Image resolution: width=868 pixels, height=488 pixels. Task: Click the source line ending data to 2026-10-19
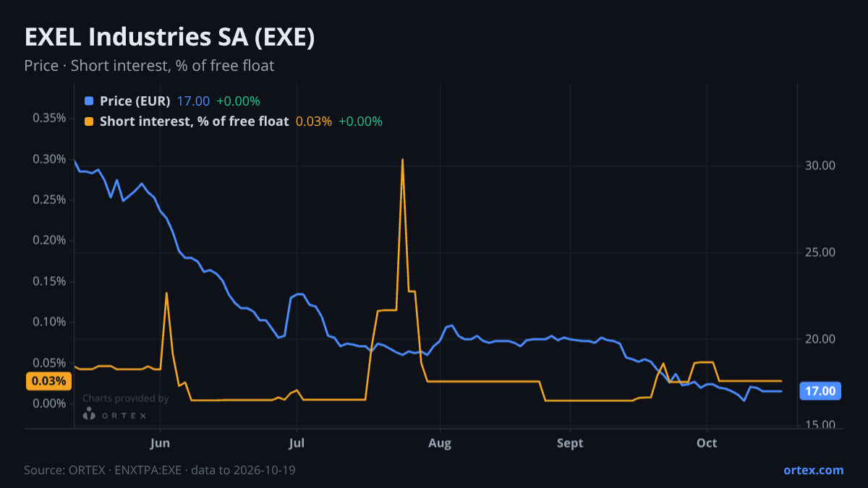click(159, 470)
